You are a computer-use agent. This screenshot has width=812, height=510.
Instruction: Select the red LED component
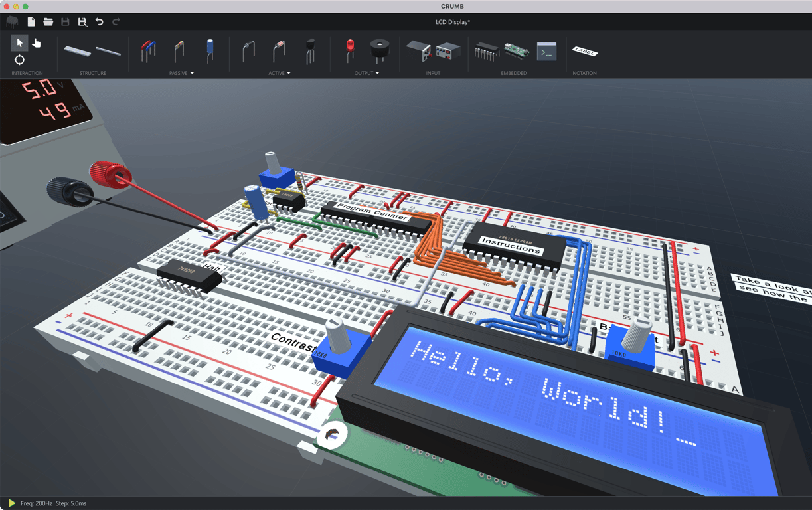350,50
